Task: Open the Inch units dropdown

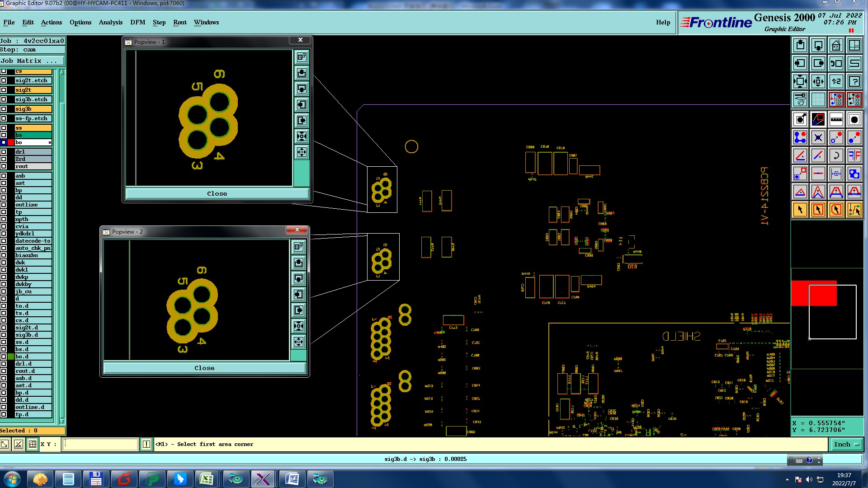Action: (846, 445)
